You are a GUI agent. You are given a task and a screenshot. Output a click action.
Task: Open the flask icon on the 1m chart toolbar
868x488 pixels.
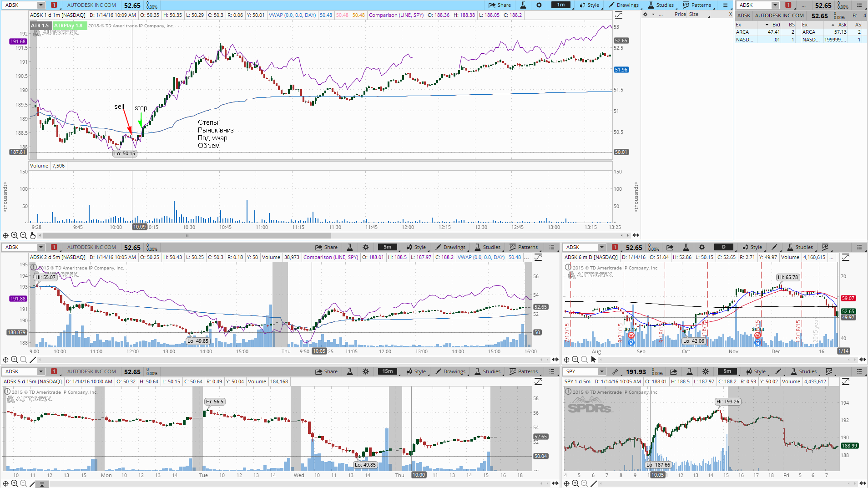(523, 5)
